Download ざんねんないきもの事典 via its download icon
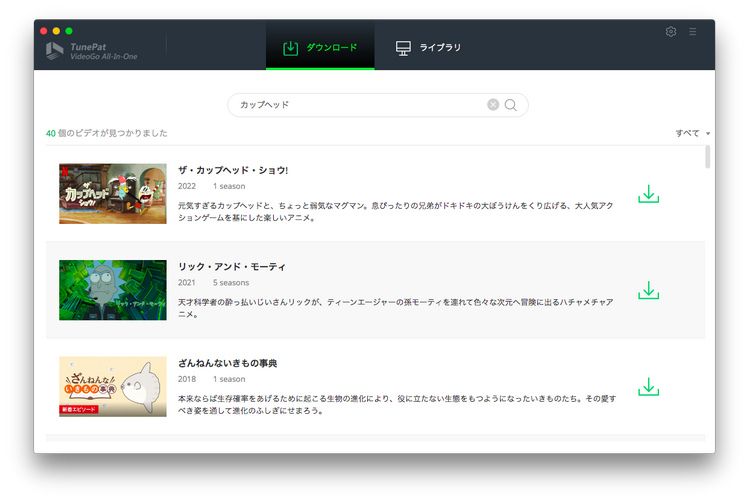Image resolution: width=749 pixels, height=502 pixels. (x=648, y=387)
